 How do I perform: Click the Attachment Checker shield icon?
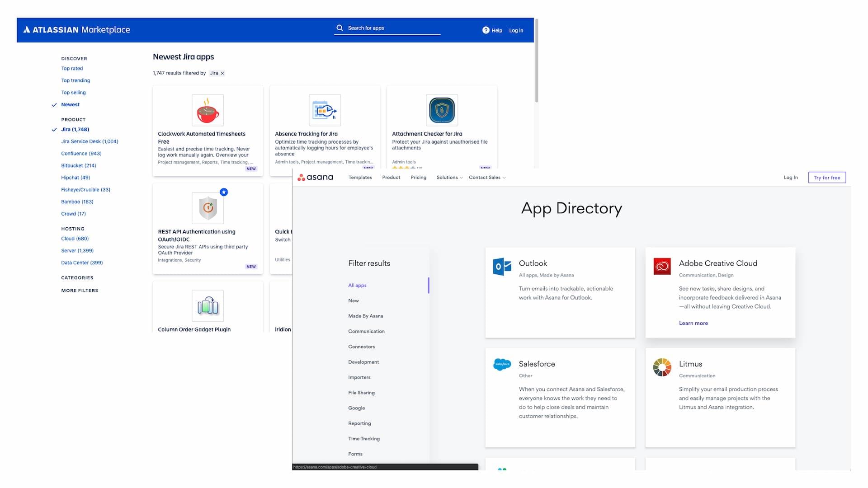click(x=441, y=110)
